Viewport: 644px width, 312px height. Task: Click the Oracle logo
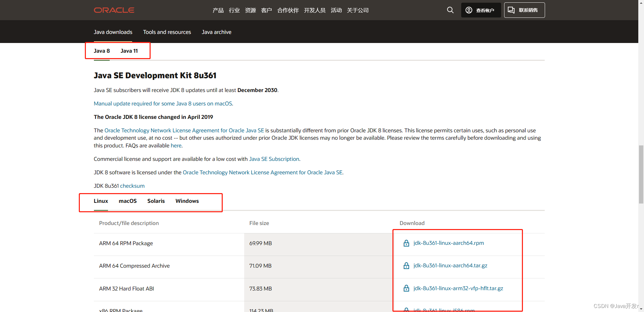click(114, 10)
